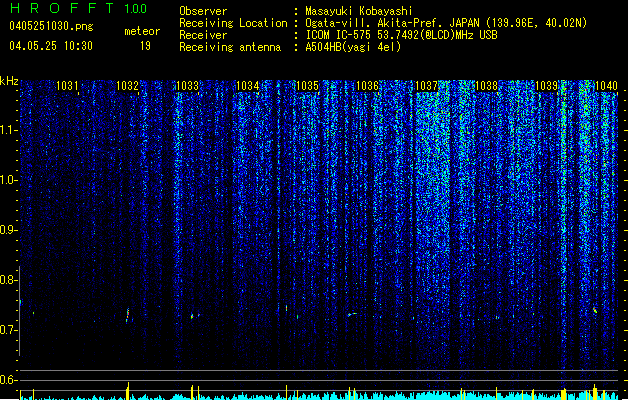Click the 0.9 kHz axis label
The height and width of the screenshot is (400, 629).
click(8, 230)
